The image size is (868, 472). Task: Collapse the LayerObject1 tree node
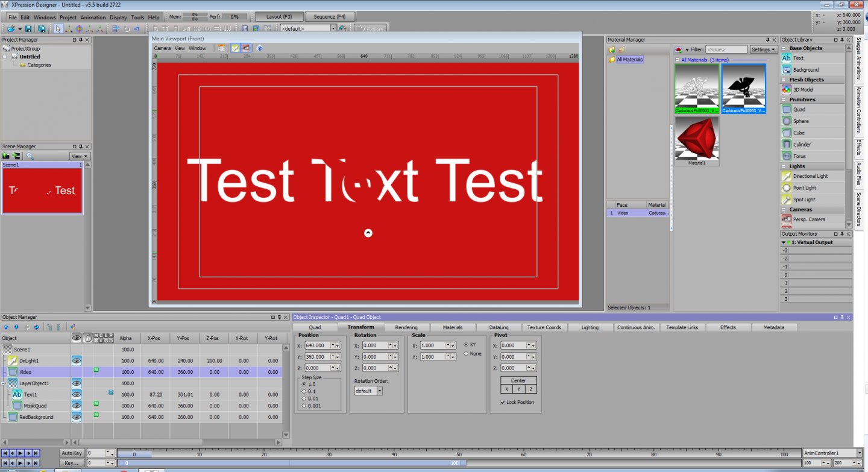pos(4,383)
